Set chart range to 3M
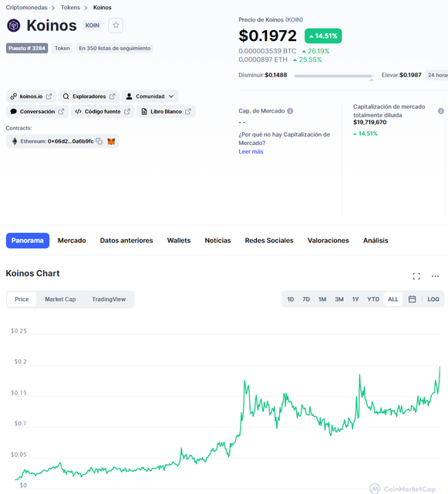This screenshot has height=494, width=448. [339, 299]
